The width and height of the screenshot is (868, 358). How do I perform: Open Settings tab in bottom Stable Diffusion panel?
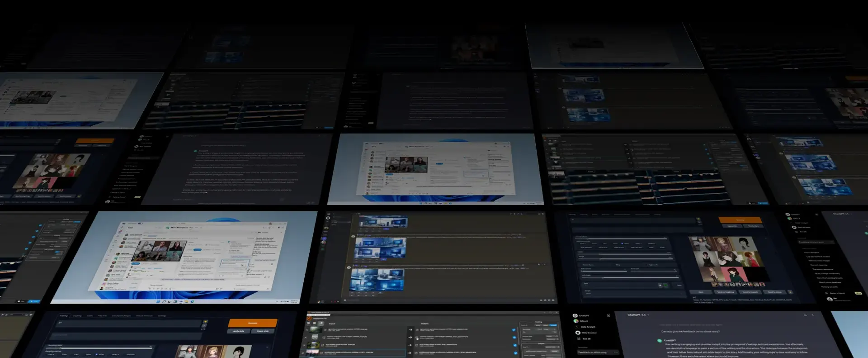coord(162,316)
